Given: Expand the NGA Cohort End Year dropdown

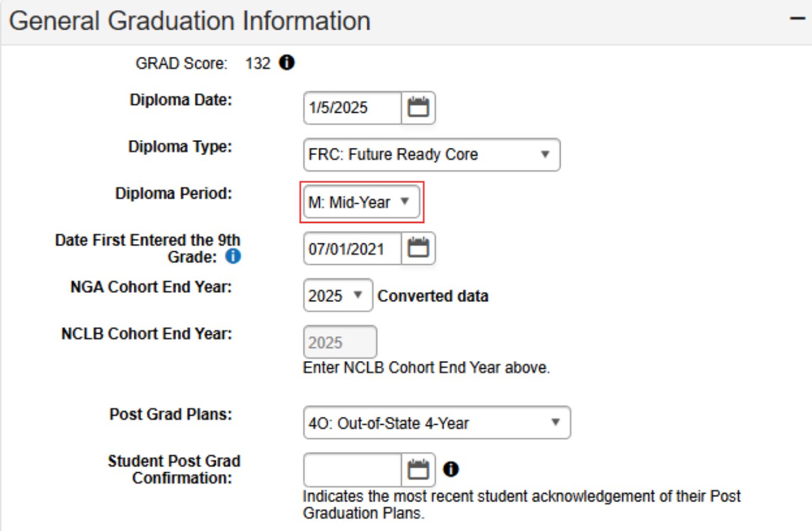Looking at the screenshot, I should (x=338, y=295).
